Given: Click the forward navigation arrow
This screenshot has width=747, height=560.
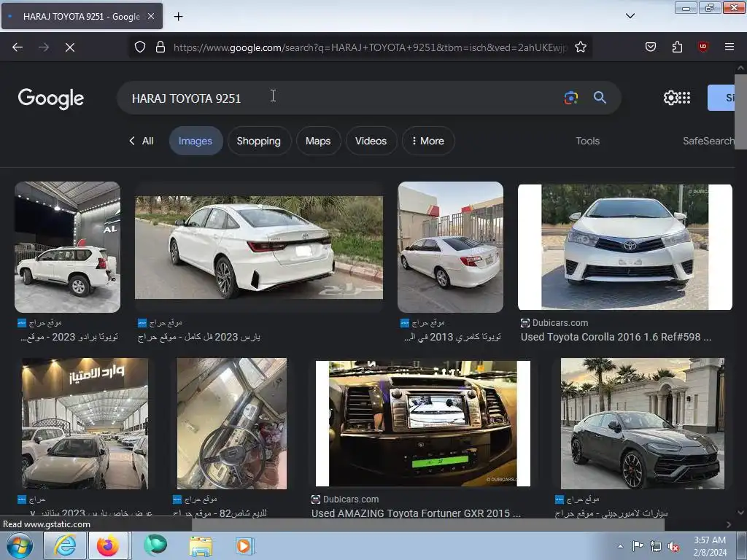Looking at the screenshot, I should click(x=44, y=47).
